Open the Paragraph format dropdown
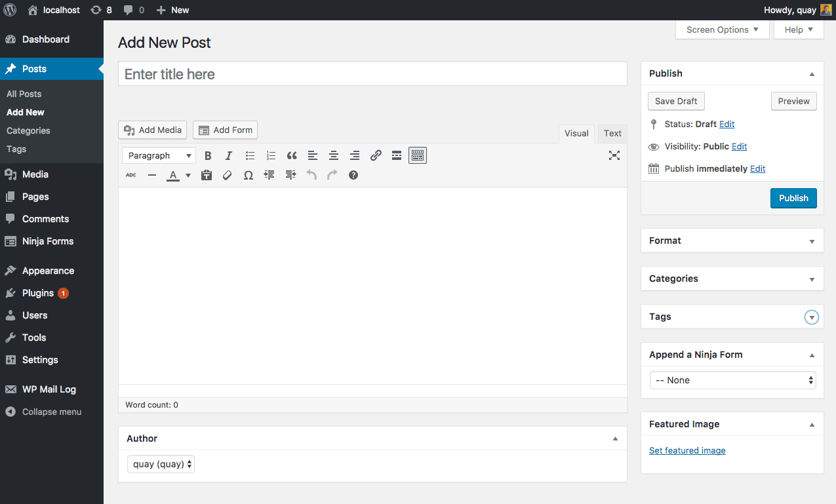This screenshot has width=836, height=504. coord(159,156)
